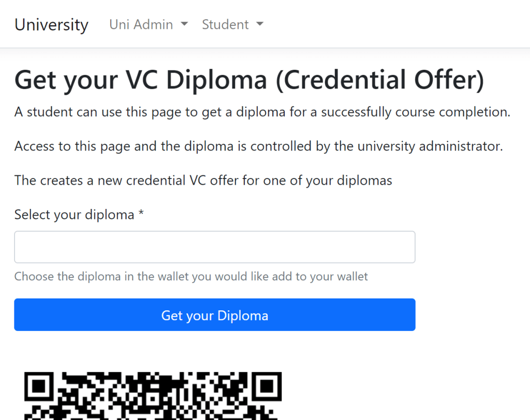Click the "A student can use this page" paragraph
This screenshot has height=420, width=530.
click(262, 112)
